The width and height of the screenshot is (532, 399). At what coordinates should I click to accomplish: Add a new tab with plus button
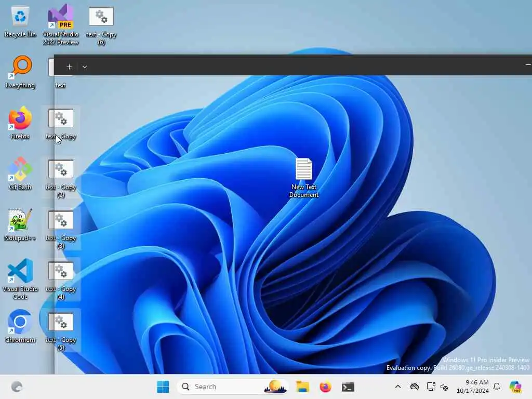point(69,67)
